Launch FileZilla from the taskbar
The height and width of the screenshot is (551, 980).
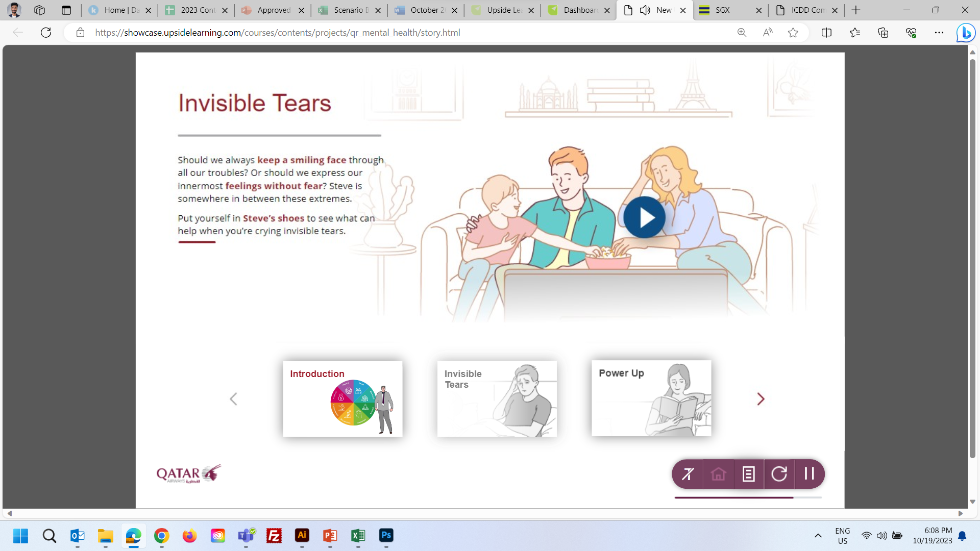[x=274, y=536]
